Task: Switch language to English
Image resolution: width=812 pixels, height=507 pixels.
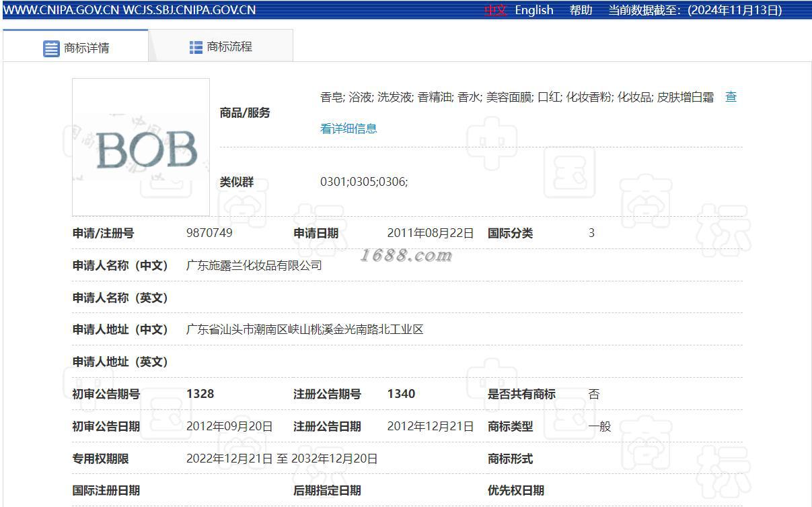Action: coord(534,10)
